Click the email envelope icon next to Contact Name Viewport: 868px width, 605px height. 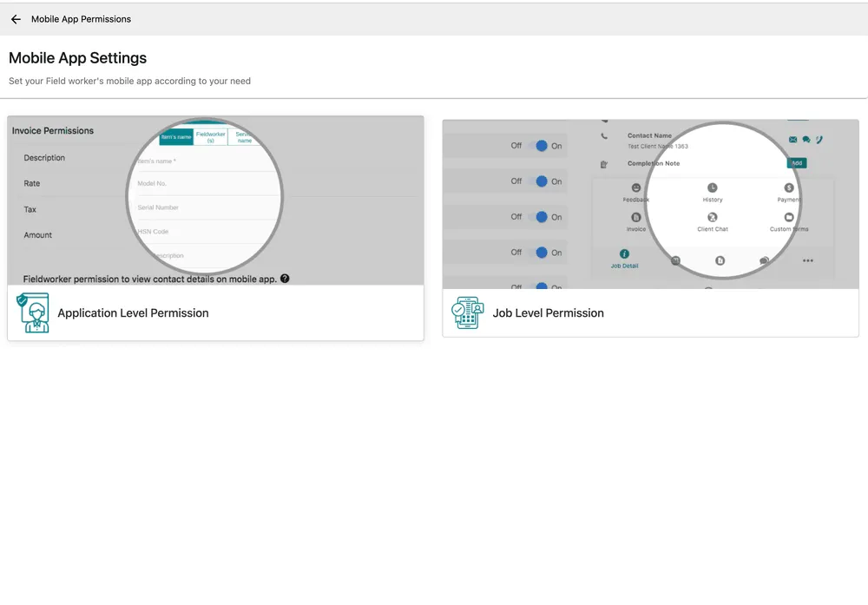[x=793, y=140]
